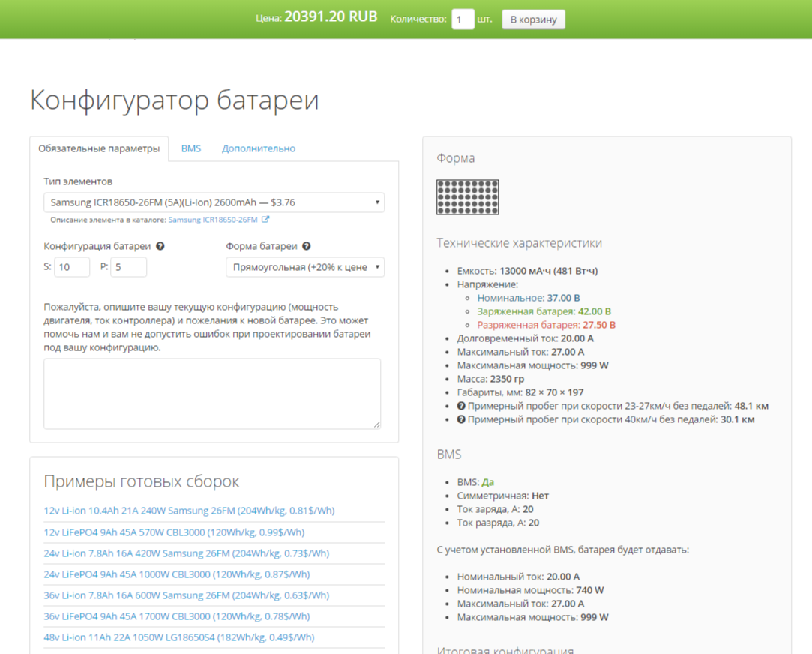
Task: Open 48v Li-ion 11Ah LG18650S4 example
Action: (178, 637)
